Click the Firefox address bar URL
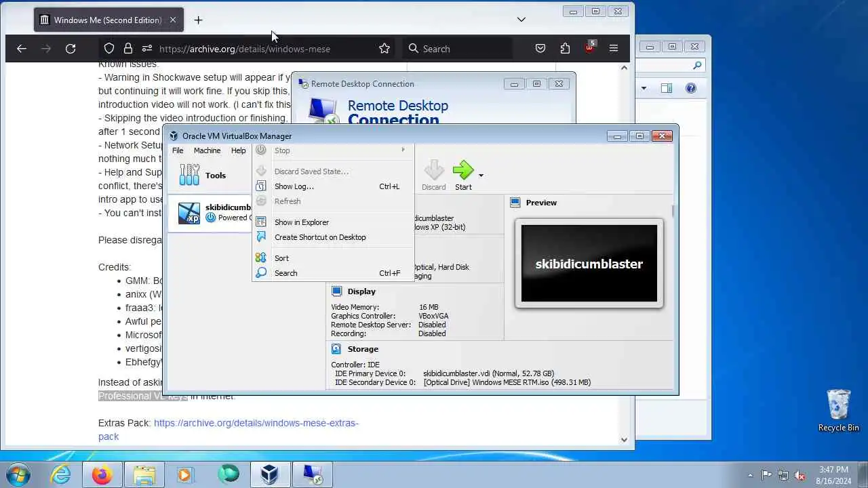 245,49
